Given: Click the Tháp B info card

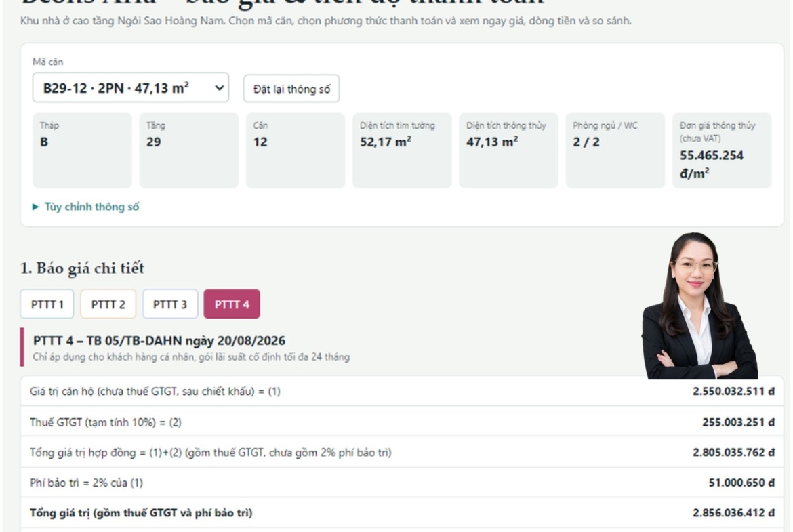Looking at the screenshot, I should [83, 150].
